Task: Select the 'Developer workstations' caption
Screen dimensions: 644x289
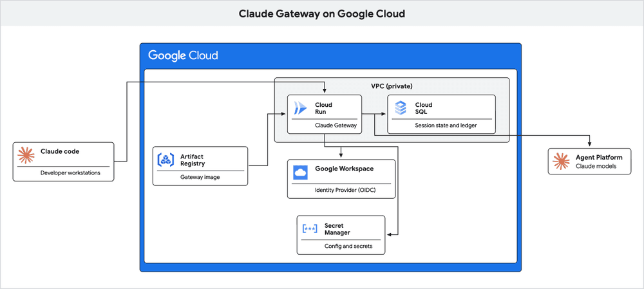Action: (70, 173)
